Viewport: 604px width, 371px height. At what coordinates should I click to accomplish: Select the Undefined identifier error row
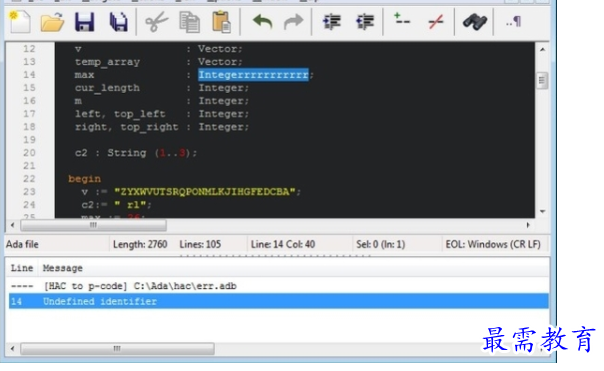(279, 301)
